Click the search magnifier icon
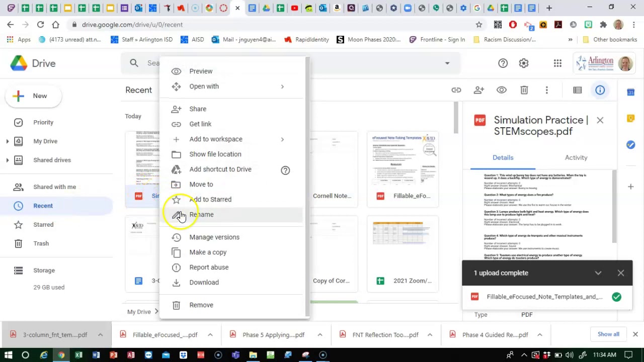 click(x=134, y=63)
